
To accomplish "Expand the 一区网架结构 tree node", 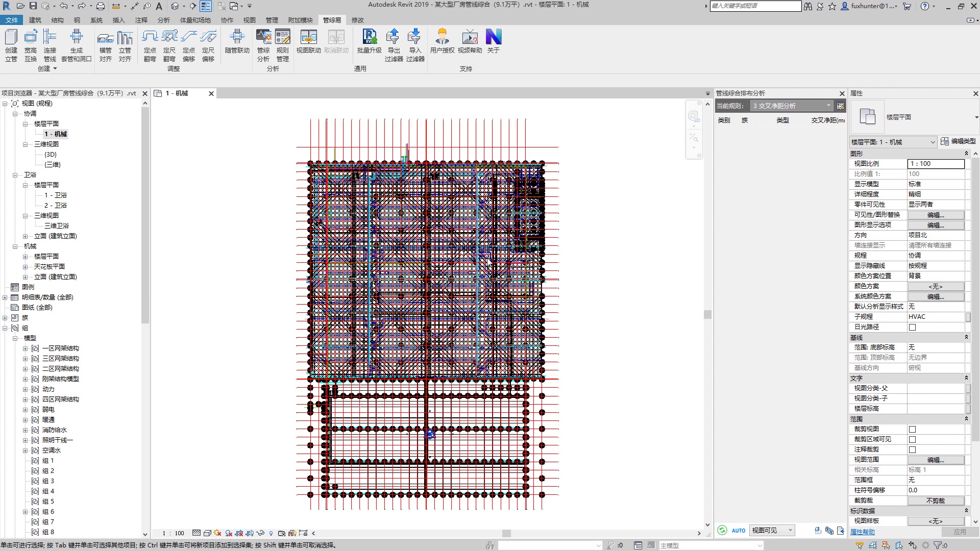I will (x=26, y=348).
